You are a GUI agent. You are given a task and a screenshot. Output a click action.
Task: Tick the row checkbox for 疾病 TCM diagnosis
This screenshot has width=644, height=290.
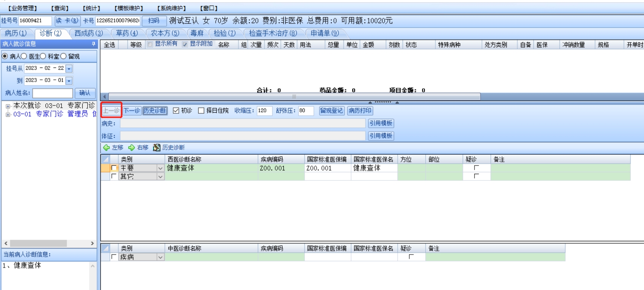click(114, 257)
